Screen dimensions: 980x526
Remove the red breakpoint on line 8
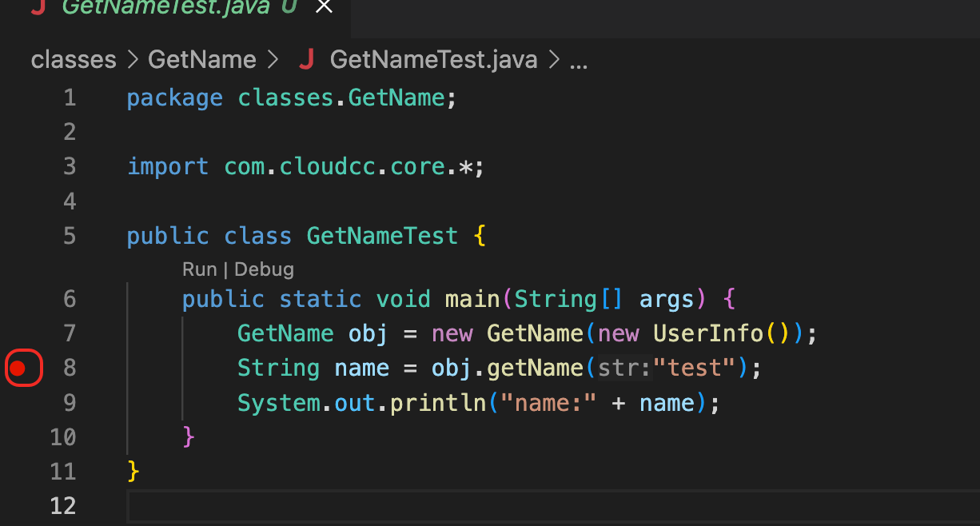18,368
